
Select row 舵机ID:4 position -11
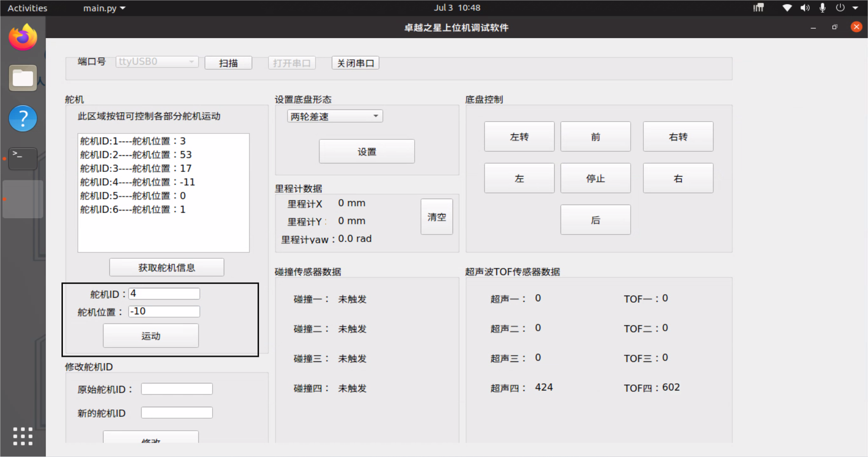[163, 182]
